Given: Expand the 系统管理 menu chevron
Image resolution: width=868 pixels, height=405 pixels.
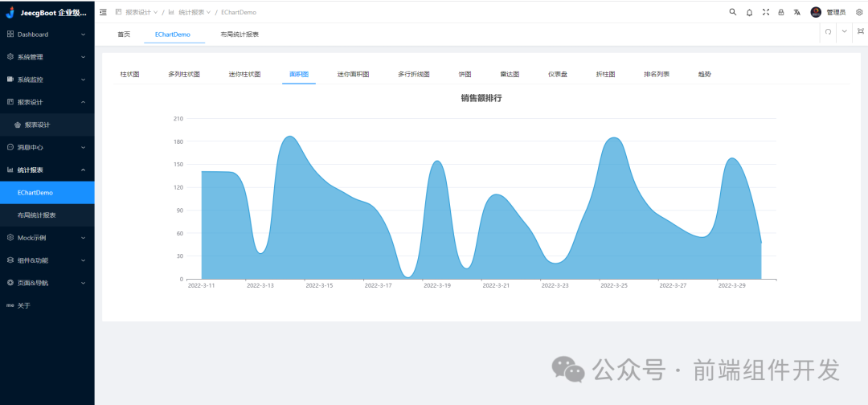Looking at the screenshot, I should [x=83, y=57].
